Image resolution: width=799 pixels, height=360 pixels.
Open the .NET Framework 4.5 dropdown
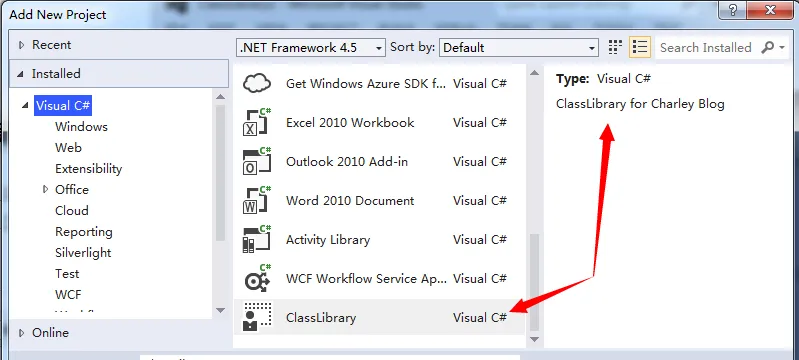pyautogui.click(x=311, y=48)
